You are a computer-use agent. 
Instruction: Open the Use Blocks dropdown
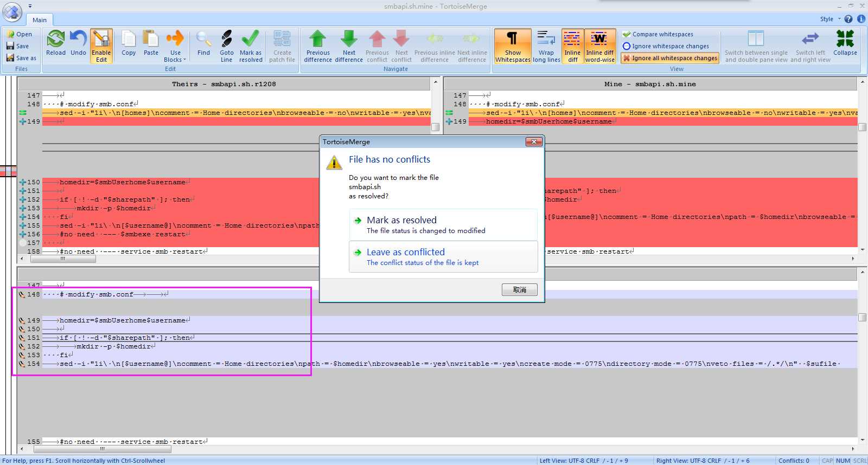(175, 46)
